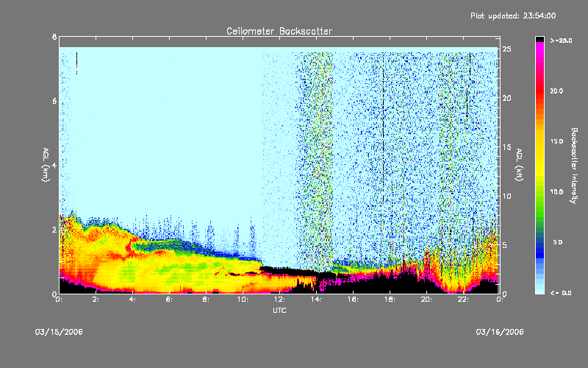Click the AGL (km) left axis label
Screen dimensions: 588x368
coord(45,166)
